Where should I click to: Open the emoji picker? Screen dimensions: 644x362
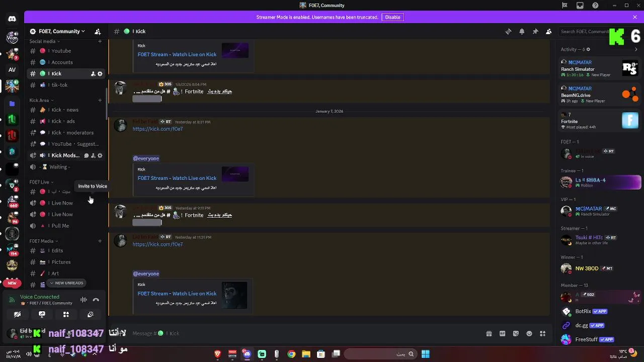click(x=529, y=333)
